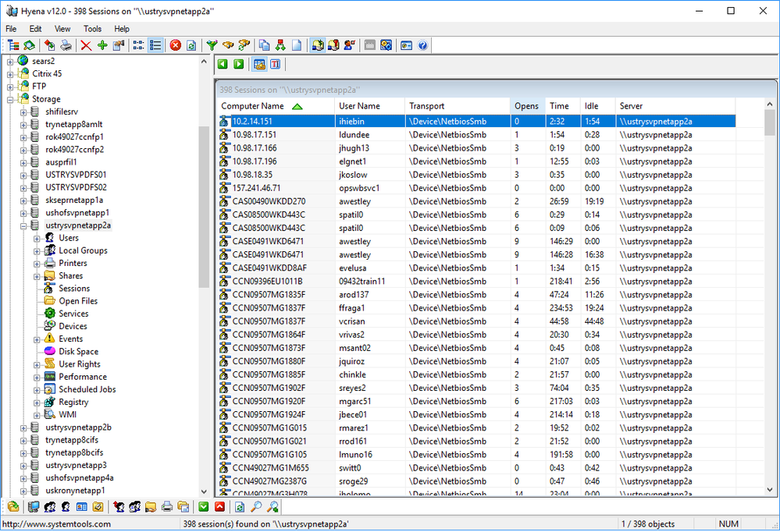Sort by User Name column header
Viewport: 780px width, 532px height.
(x=359, y=106)
